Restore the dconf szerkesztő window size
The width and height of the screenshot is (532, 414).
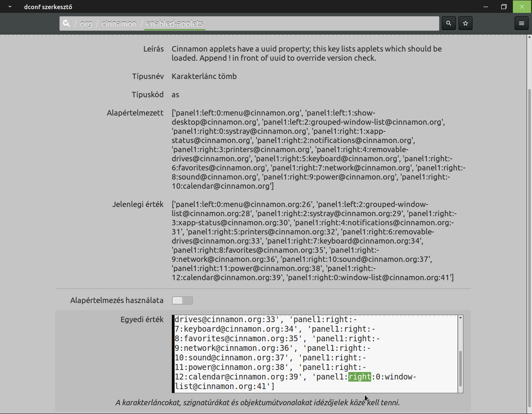tap(504, 7)
